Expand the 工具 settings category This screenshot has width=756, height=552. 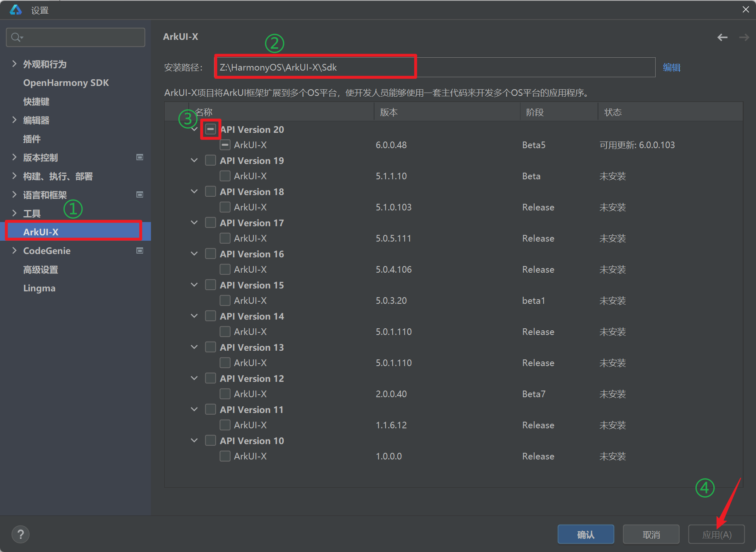15,213
